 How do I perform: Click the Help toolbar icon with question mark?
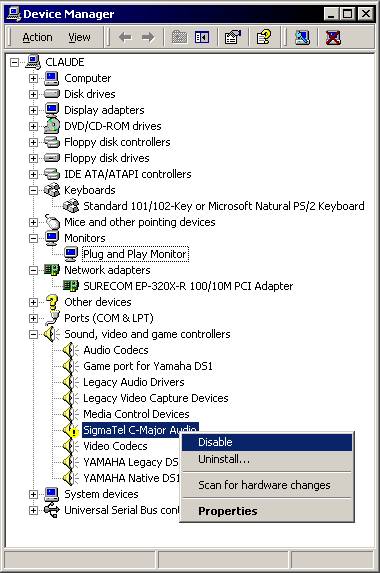pyautogui.click(x=264, y=37)
